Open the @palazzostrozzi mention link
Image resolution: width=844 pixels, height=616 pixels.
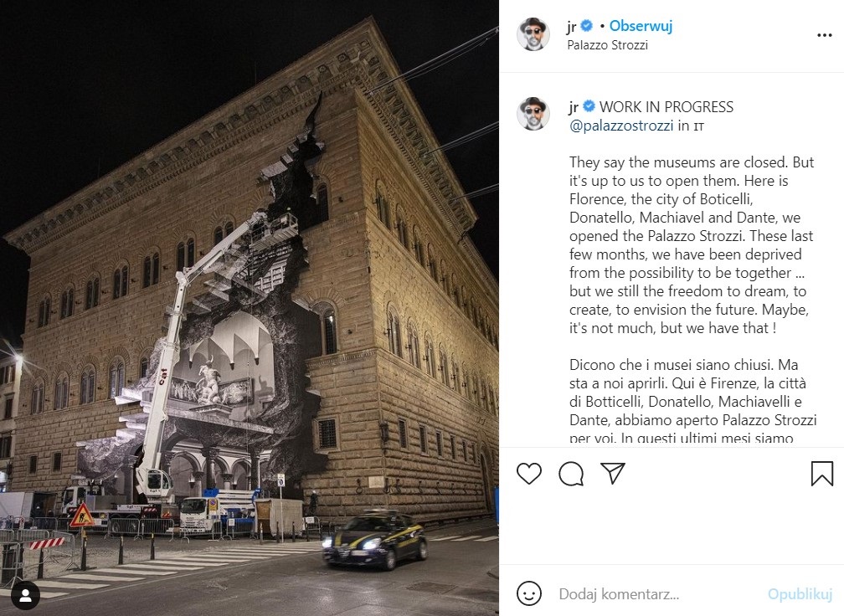(621, 126)
